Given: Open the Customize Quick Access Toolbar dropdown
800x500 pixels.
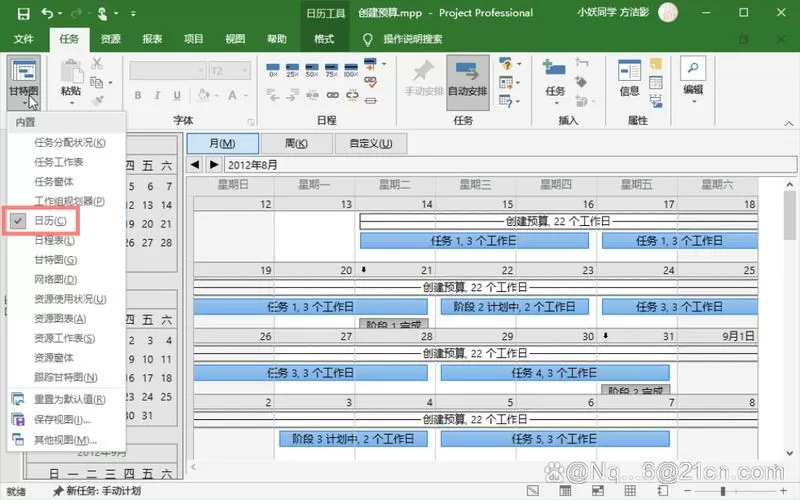Looking at the screenshot, I should [133, 14].
